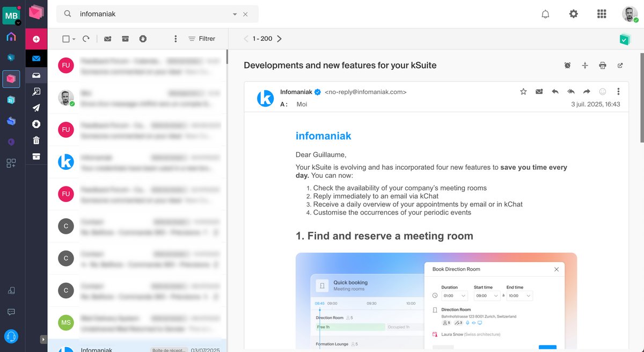Image resolution: width=644 pixels, height=352 pixels.
Task: Reply all to the Infomaniak email
Action: tap(571, 92)
